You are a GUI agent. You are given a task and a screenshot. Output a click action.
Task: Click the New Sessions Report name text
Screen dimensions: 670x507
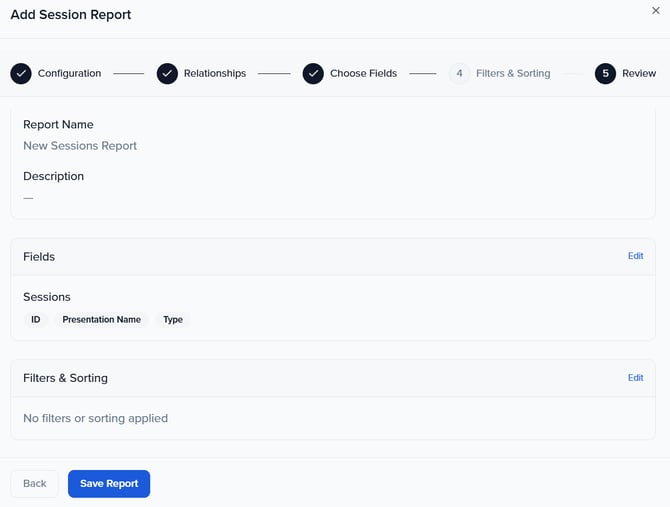point(80,146)
